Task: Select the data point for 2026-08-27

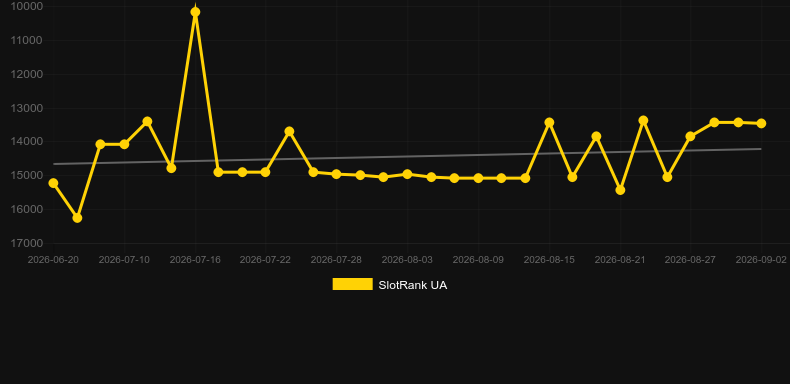Action: tap(690, 136)
